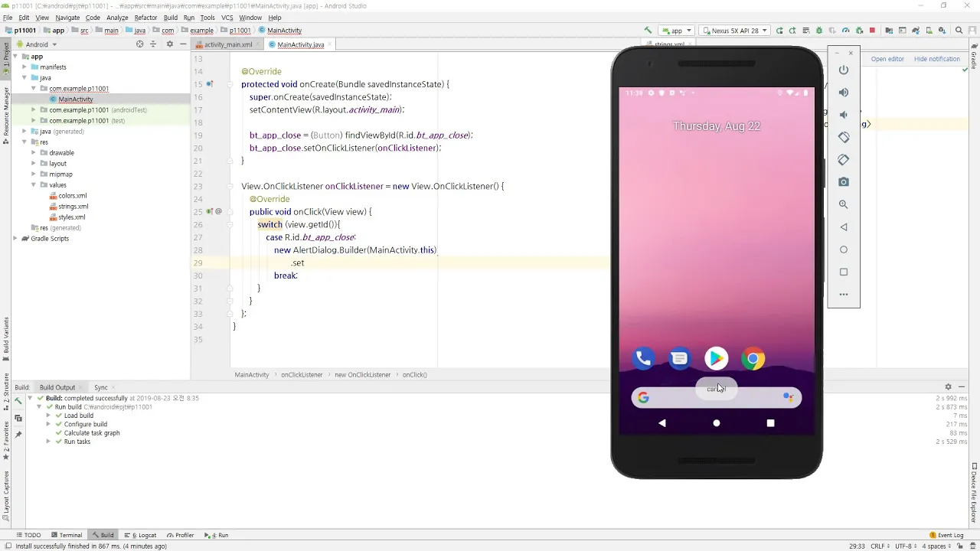The width and height of the screenshot is (980, 551).
Task: Expand the Run tasks node
Action: coord(48,442)
